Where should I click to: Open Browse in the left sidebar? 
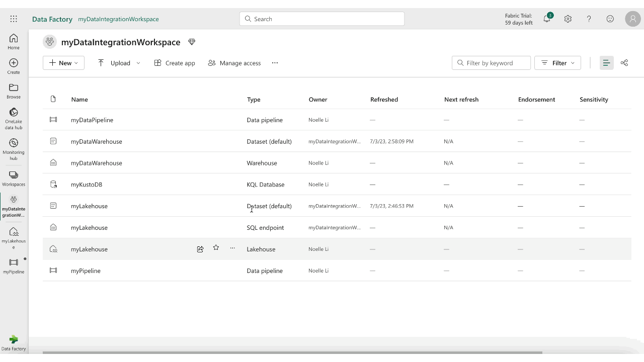pos(14,91)
